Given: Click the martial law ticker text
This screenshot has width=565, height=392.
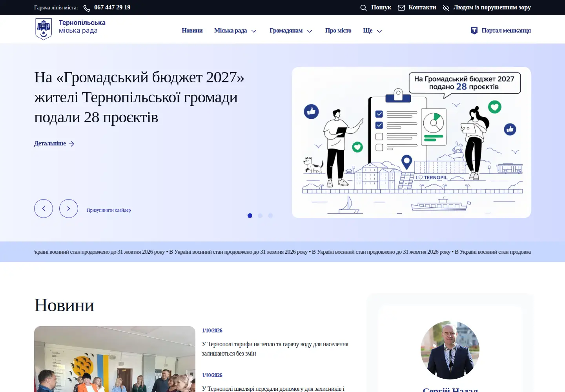Looking at the screenshot, I should click(282, 252).
